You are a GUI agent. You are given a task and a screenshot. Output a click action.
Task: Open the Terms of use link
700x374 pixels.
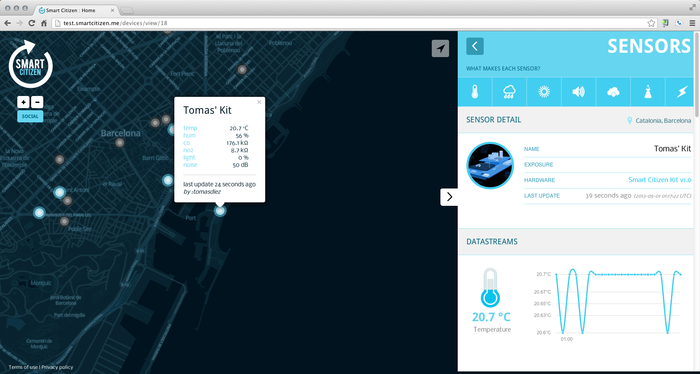coord(23,367)
